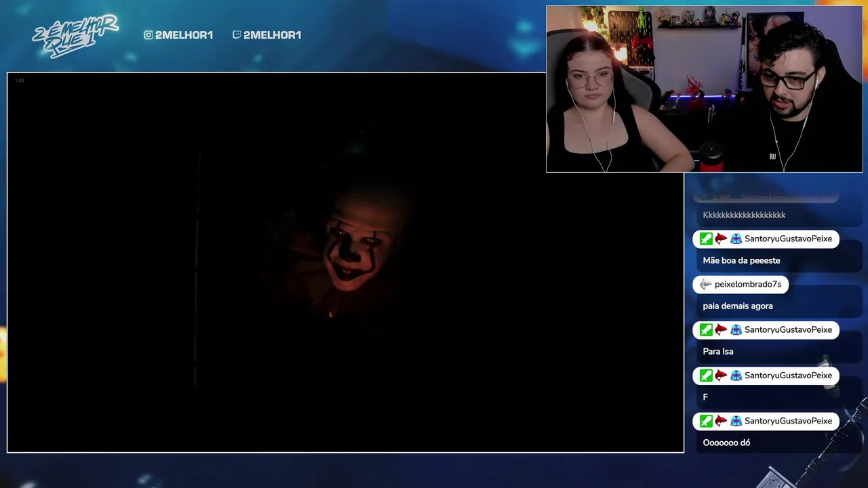This screenshot has width=868, height=488.
Task: Click the username peixelombrado7s in chat
Action: click(748, 285)
